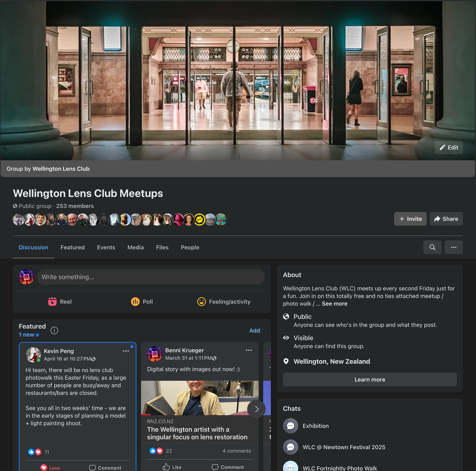Open options menu on Kevin Peng's post
The width and height of the screenshot is (476, 471).
point(126,351)
